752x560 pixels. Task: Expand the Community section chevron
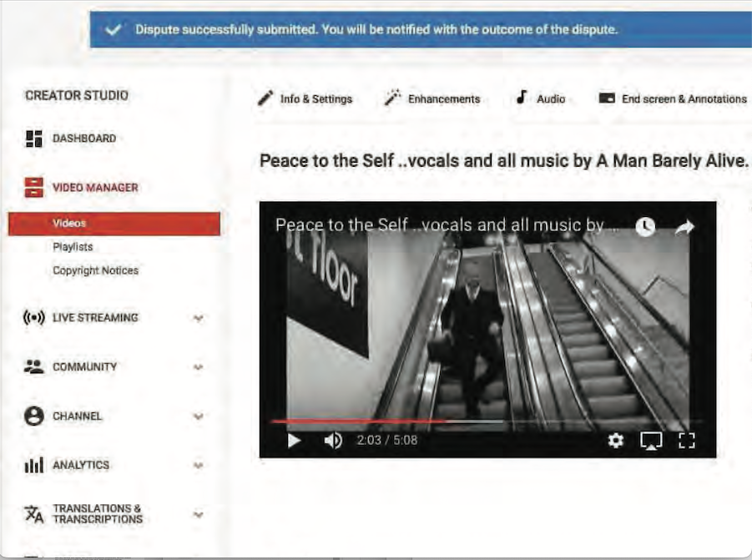[198, 367]
